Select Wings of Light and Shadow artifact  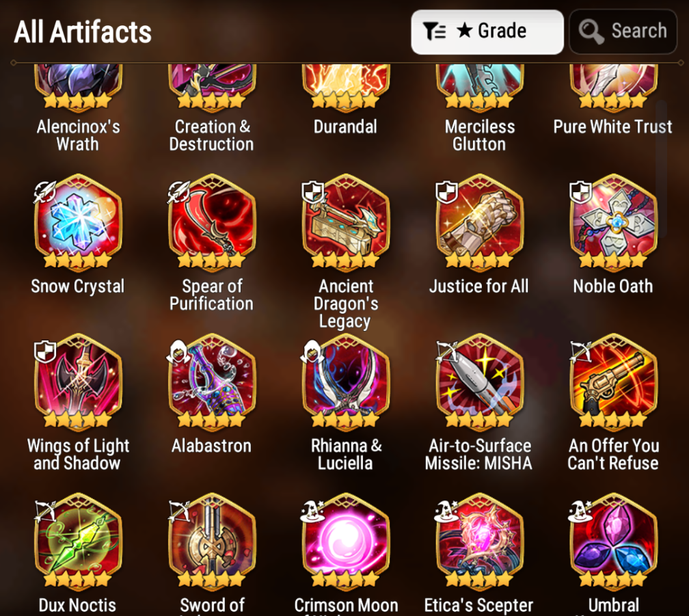78,381
